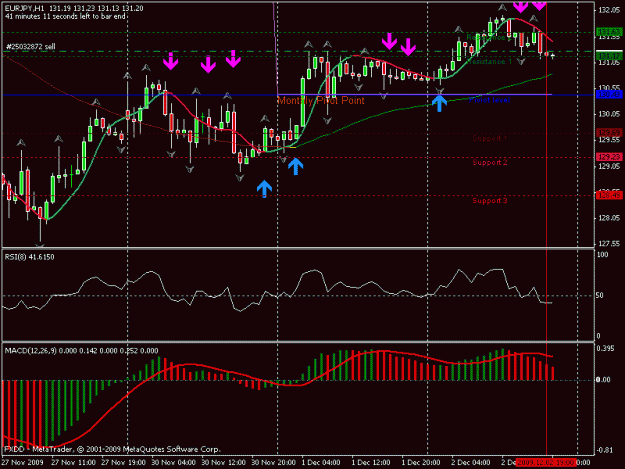Viewport: 625px width, 469px height.
Task: Click the 1 Dec 04:00 time label
Action: click(x=321, y=463)
